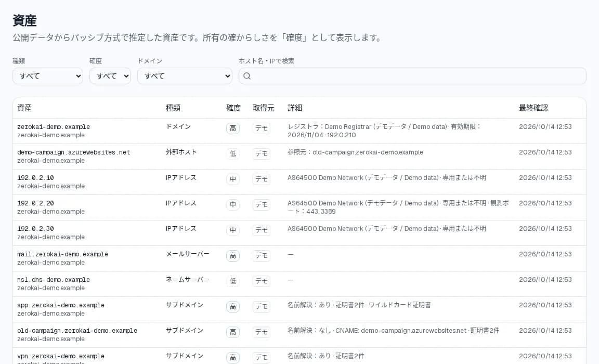Select asset zerokai-demo.example in first row
599x364 pixels.
pos(54,127)
